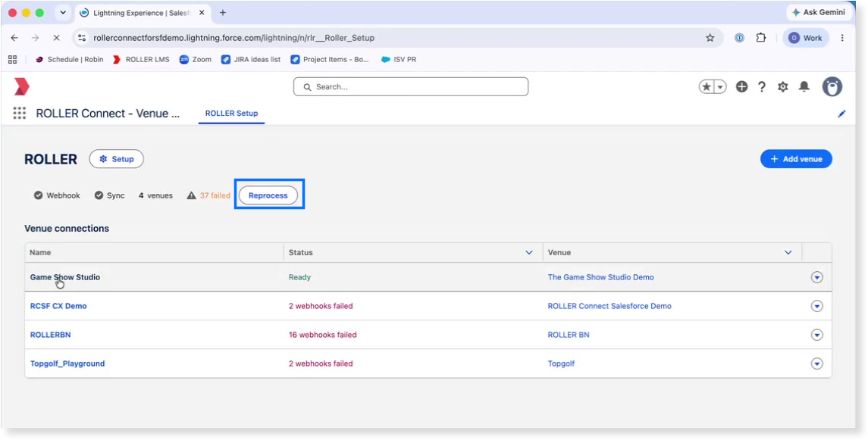The height and width of the screenshot is (440, 868).
Task: Show actions for ROLLERBN row
Action: coord(816,335)
